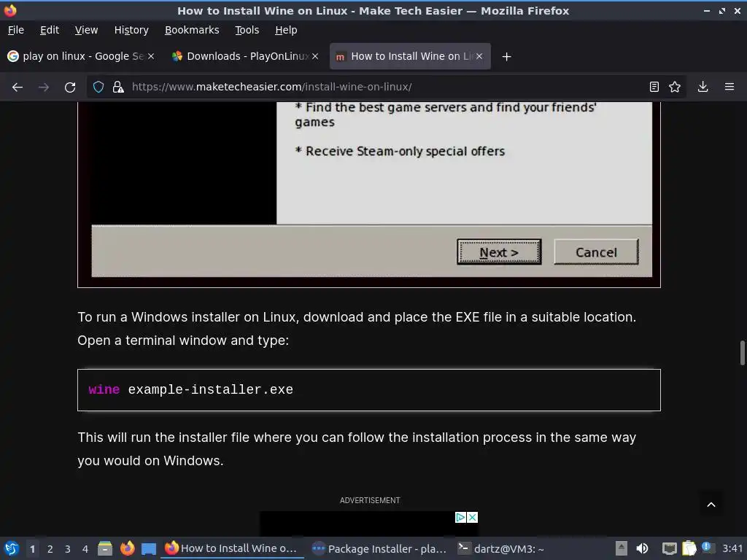Switch to Package Installer taskbar window

coord(379,548)
